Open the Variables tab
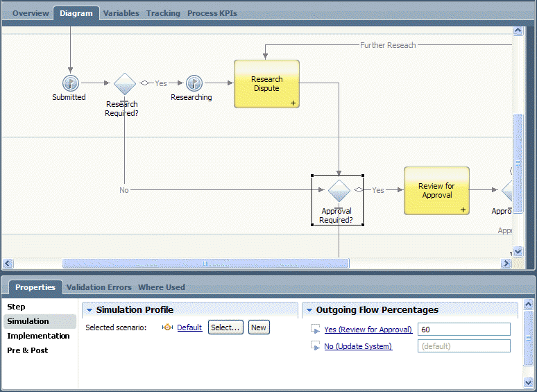 click(121, 13)
